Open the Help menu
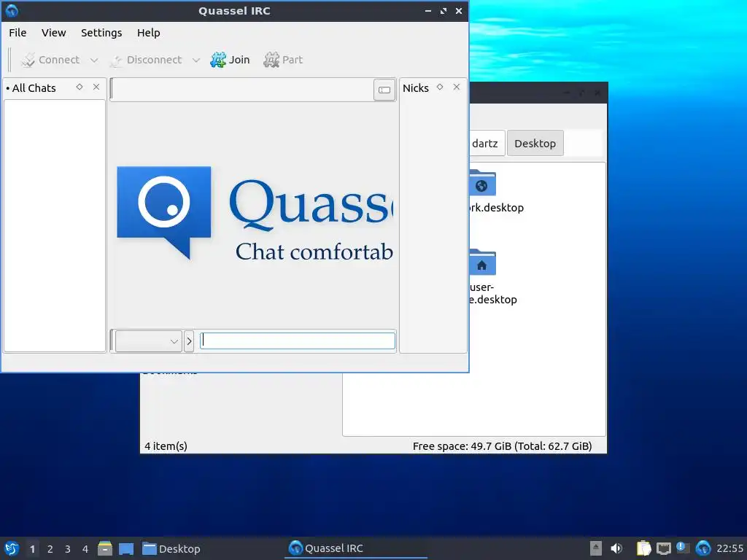Image resolution: width=747 pixels, height=560 pixels. (148, 33)
